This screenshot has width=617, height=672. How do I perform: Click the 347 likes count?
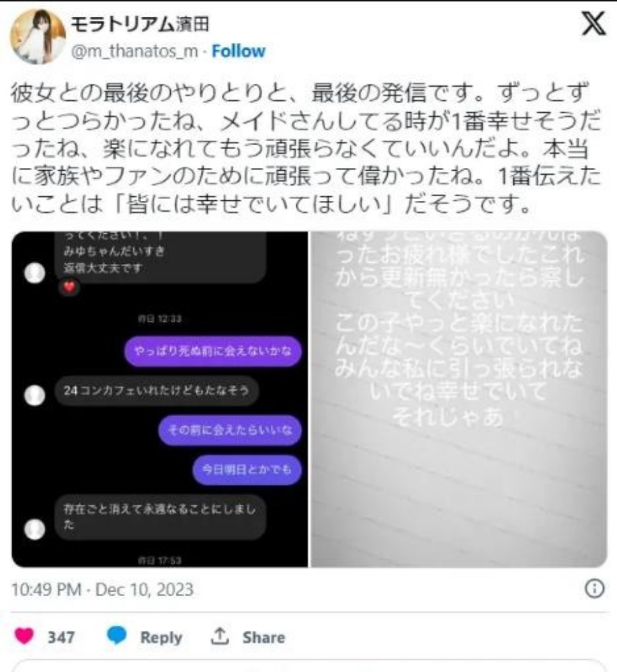coord(61,637)
